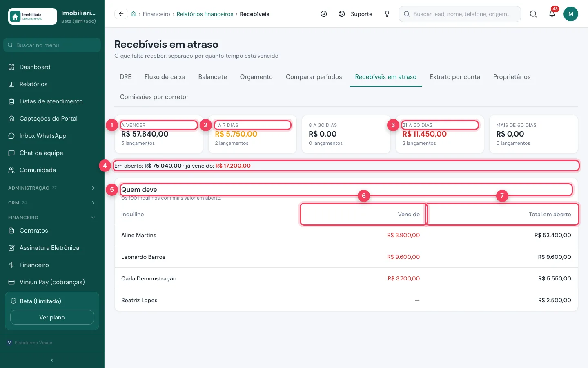Select Extrato por conta tab
Screen dimensions: 588x368
[455, 77]
